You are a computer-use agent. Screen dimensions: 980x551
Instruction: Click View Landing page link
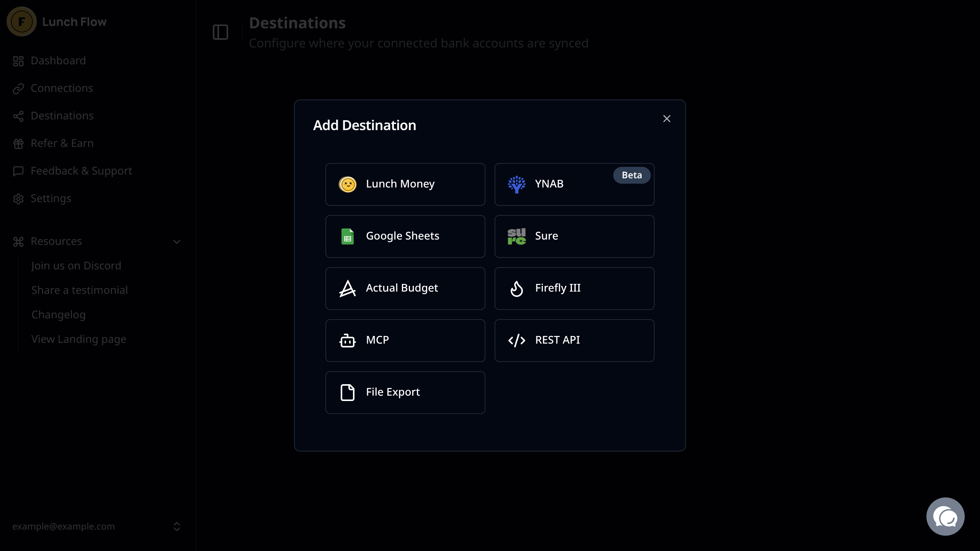79,339
